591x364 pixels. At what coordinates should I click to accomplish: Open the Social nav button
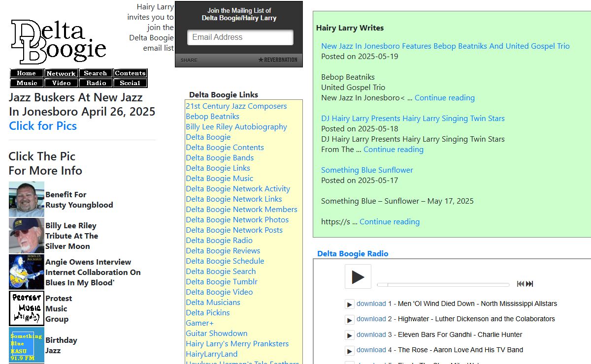click(130, 83)
